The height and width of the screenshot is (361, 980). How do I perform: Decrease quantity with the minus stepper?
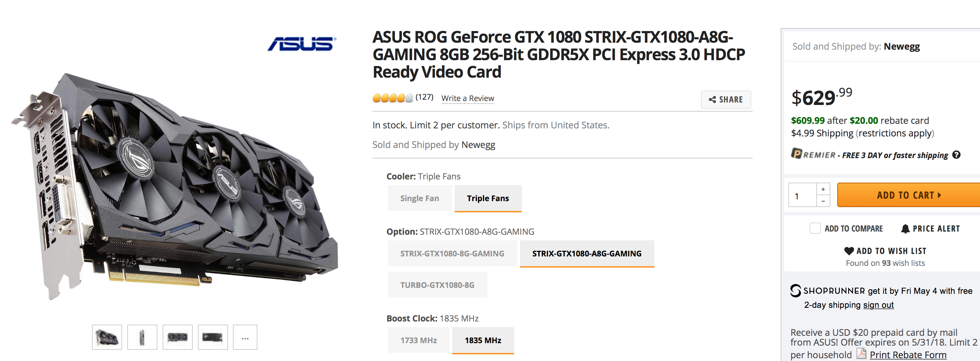click(x=823, y=201)
